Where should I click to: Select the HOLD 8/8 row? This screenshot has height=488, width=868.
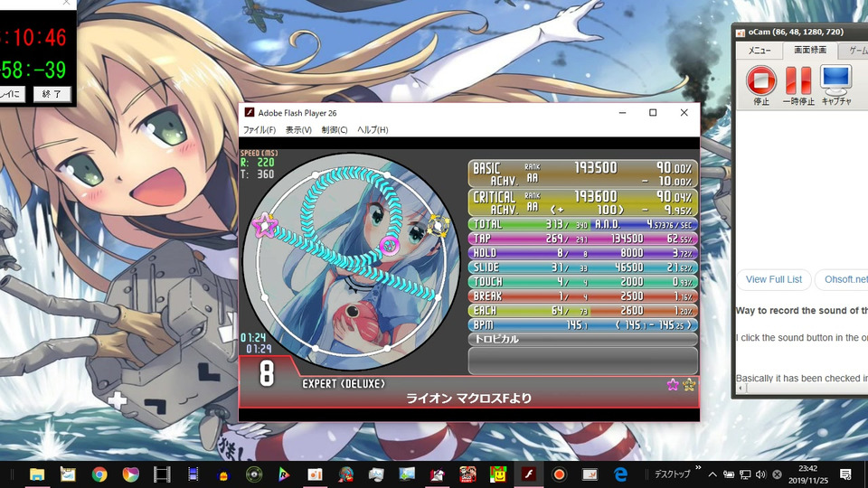(x=583, y=253)
